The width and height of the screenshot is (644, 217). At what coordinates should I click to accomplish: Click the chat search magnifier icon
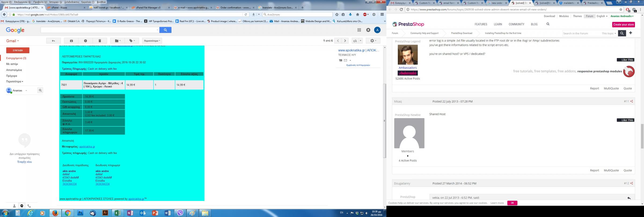(40, 90)
